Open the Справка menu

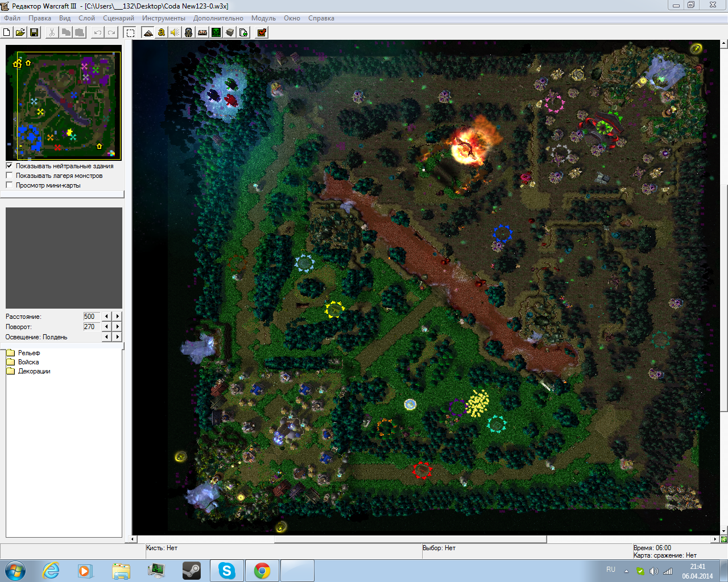pyautogui.click(x=321, y=18)
